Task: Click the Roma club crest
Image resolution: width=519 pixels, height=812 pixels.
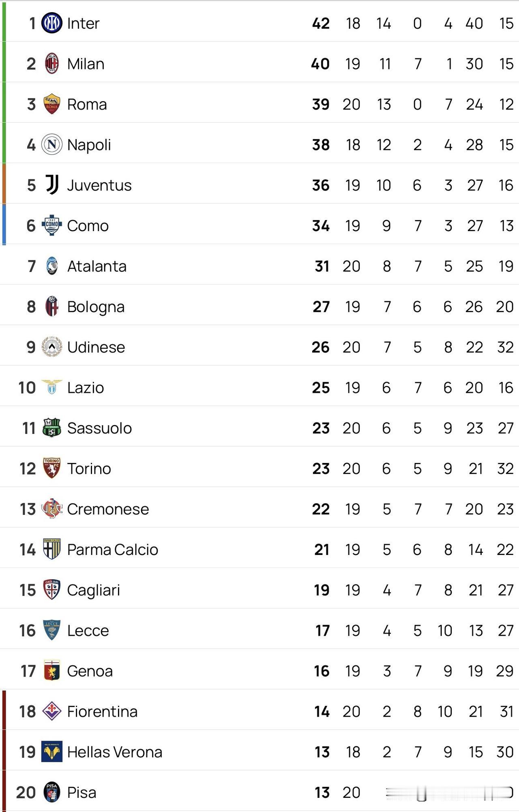Action: [52, 104]
